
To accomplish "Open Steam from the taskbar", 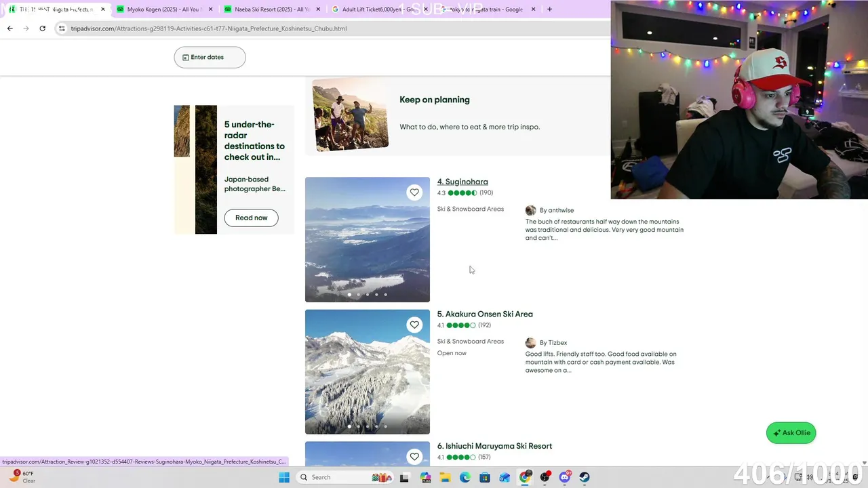I will (585, 477).
